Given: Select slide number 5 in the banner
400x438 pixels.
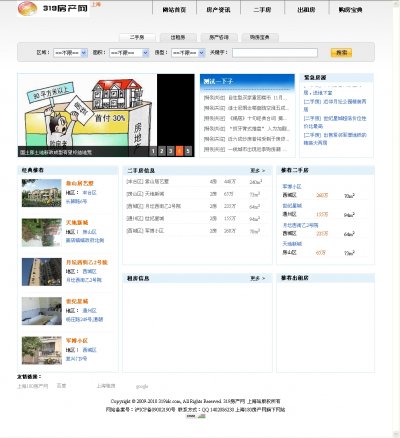Looking at the screenshot, I should click(x=188, y=151).
